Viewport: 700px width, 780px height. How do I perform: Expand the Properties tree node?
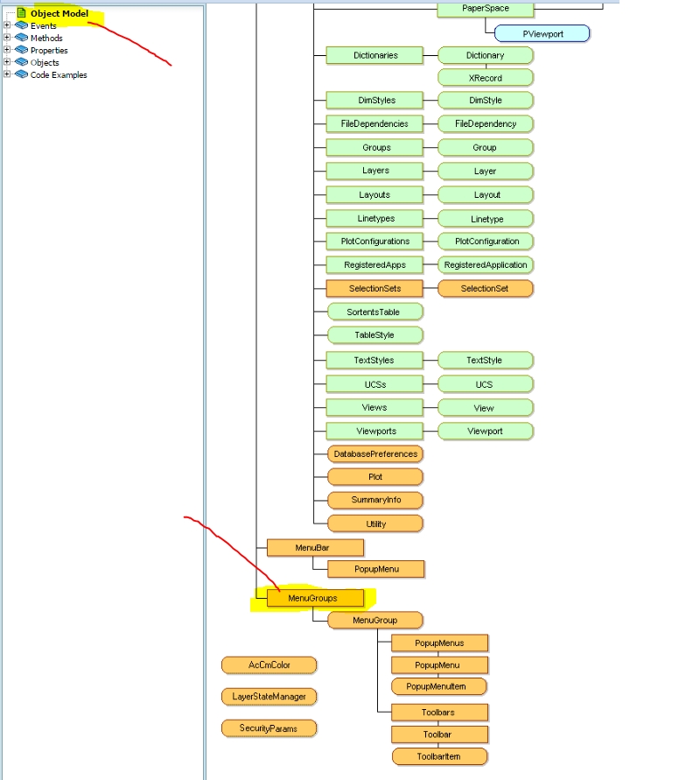click(x=7, y=49)
